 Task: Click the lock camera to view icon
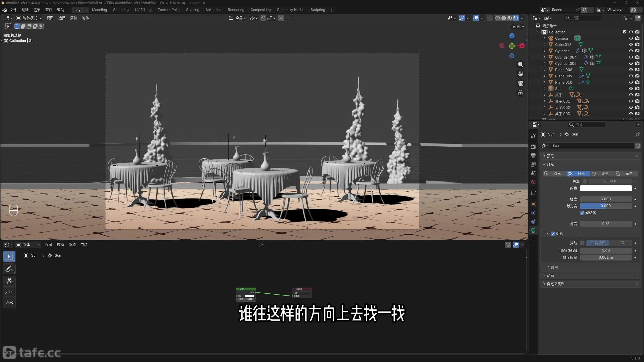[520, 93]
